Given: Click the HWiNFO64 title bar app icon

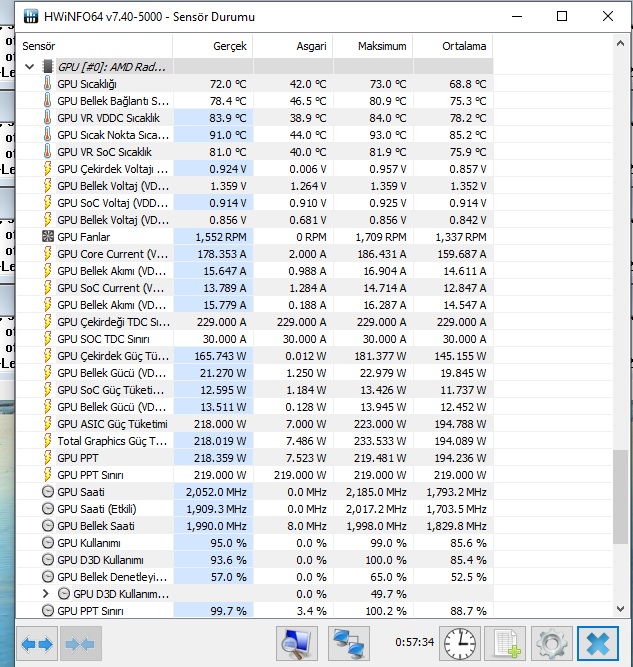Looking at the screenshot, I should (x=31, y=16).
